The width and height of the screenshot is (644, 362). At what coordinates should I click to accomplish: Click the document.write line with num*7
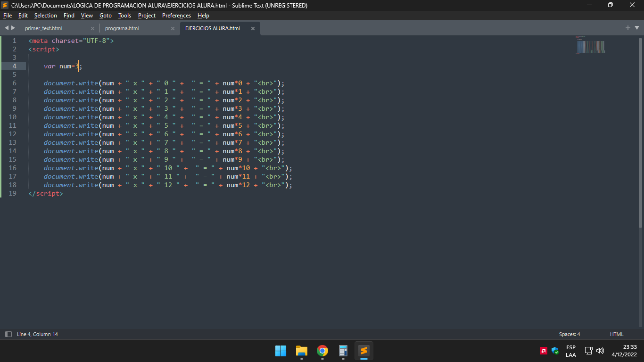(x=165, y=142)
